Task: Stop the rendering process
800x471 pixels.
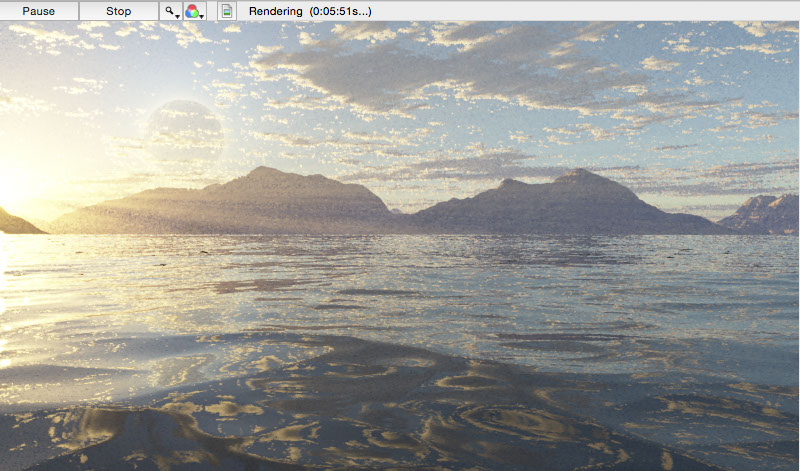Action: [118, 11]
